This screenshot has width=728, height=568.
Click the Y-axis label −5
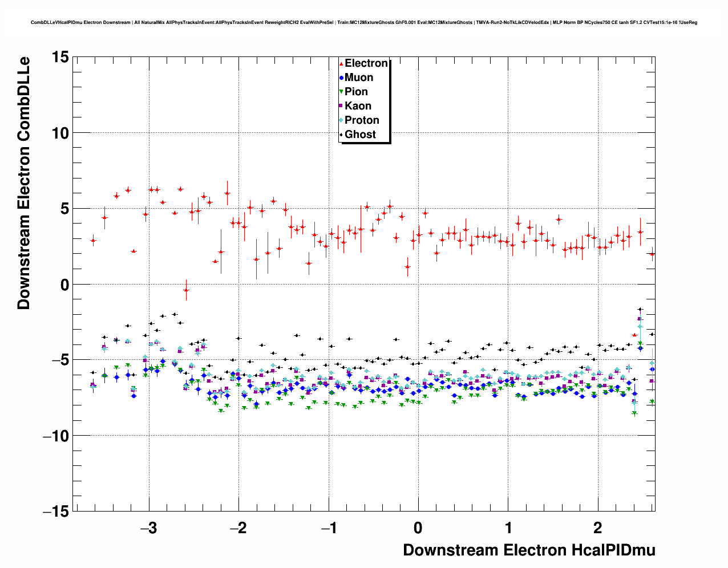click(60, 360)
